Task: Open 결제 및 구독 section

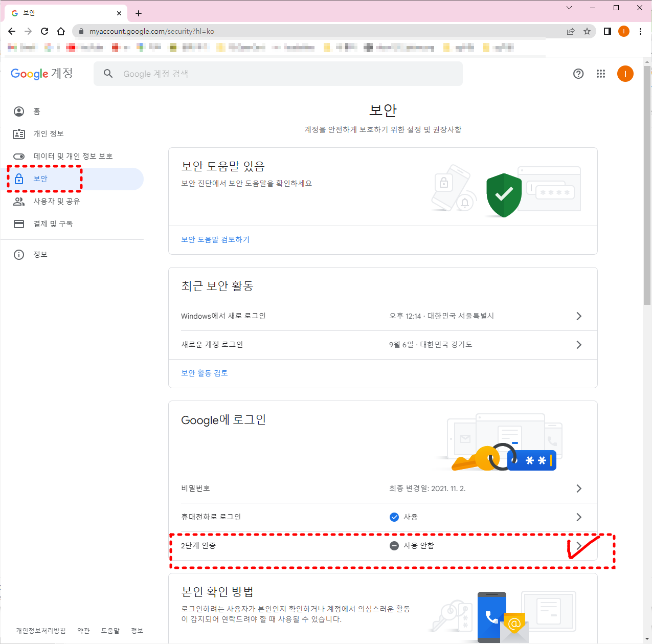Action: pos(72,224)
